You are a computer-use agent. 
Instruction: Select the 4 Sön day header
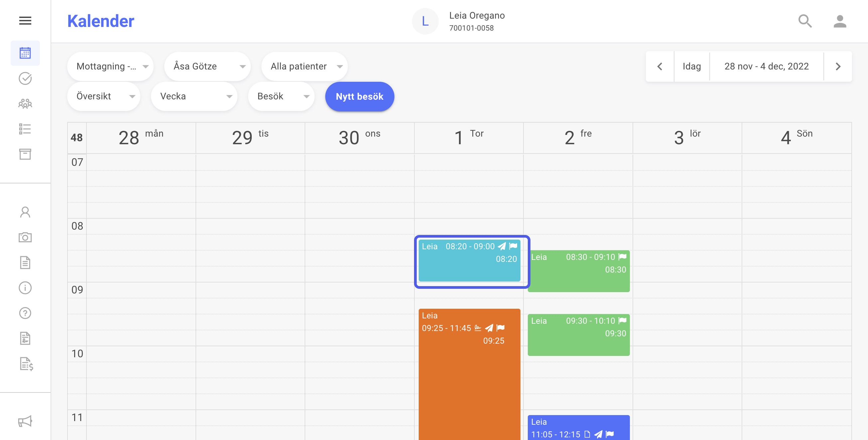[x=796, y=138]
